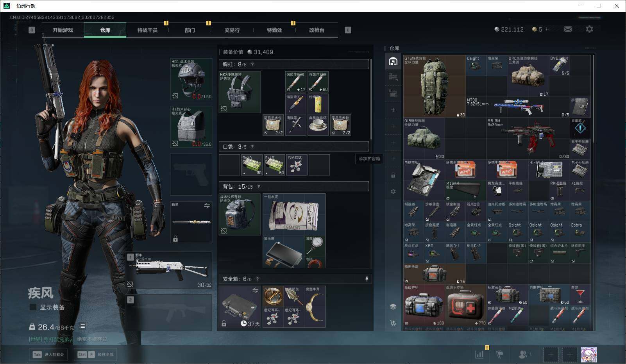Select the 典雅咖啡杯 coffee cup
626x364 pixels.
318,125
